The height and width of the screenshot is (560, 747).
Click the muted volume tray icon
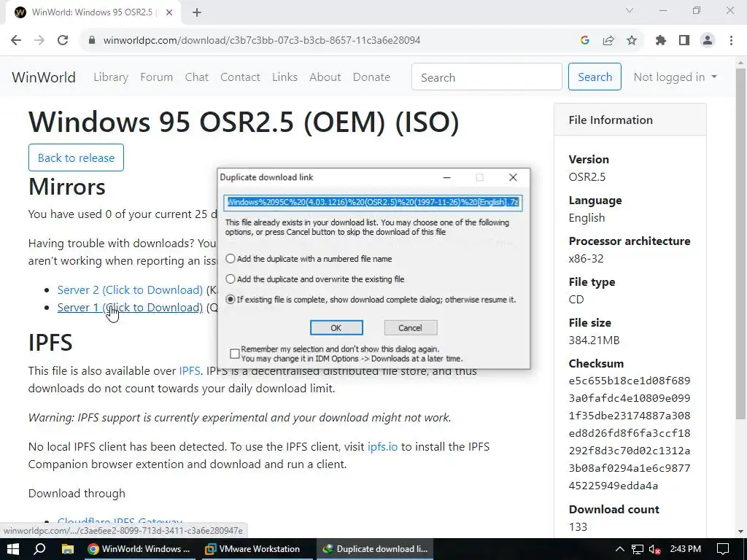[655, 550]
